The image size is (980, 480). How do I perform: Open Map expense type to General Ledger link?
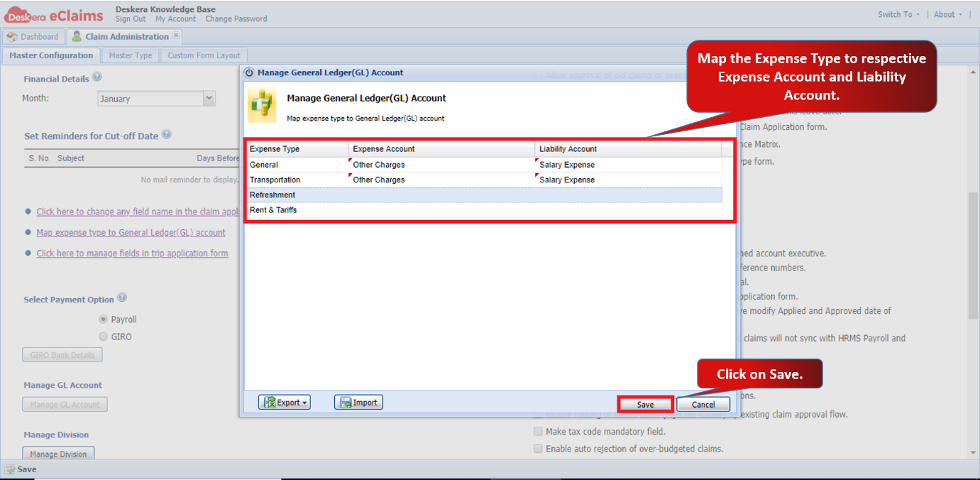131,232
